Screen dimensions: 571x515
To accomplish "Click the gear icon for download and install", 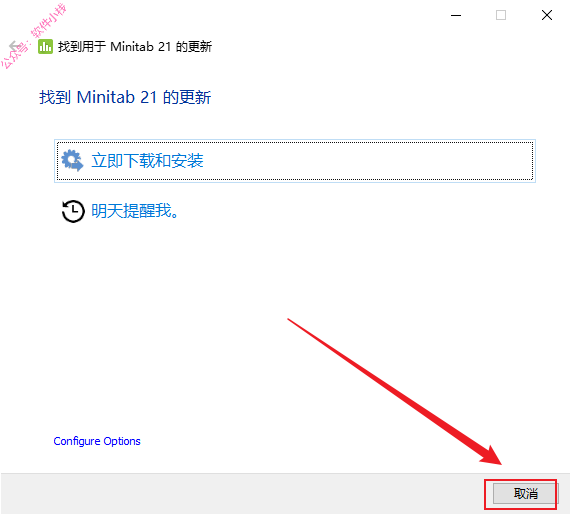I will pos(72,160).
